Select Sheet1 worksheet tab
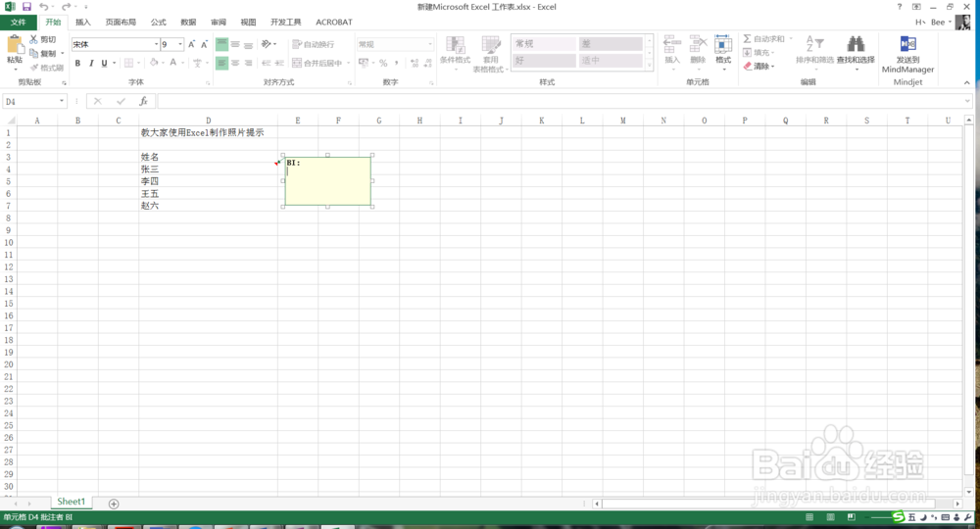 72,503
